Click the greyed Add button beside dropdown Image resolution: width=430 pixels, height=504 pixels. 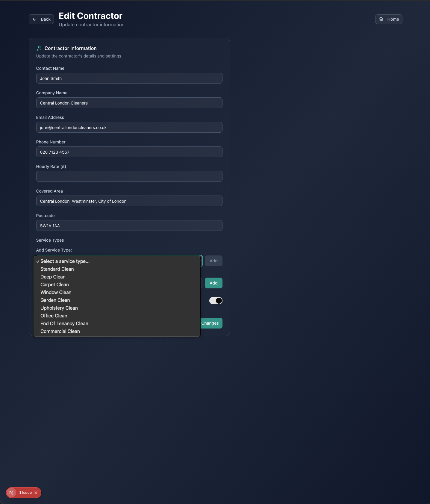point(214,261)
